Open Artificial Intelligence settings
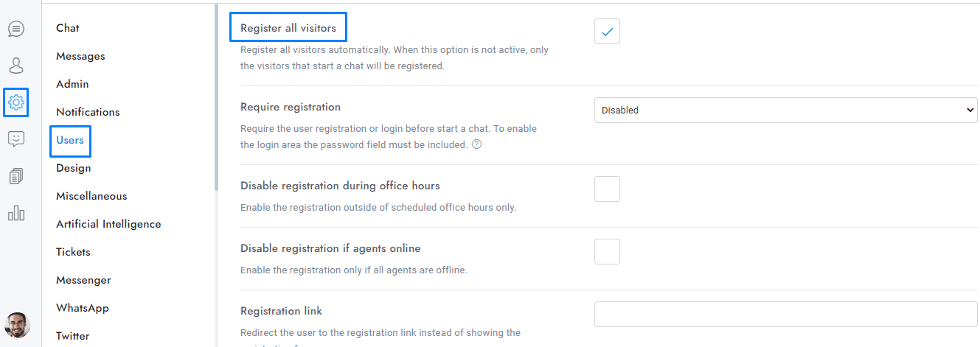The height and width of the screenshot is (347, 980). click(x=108, y=224)
